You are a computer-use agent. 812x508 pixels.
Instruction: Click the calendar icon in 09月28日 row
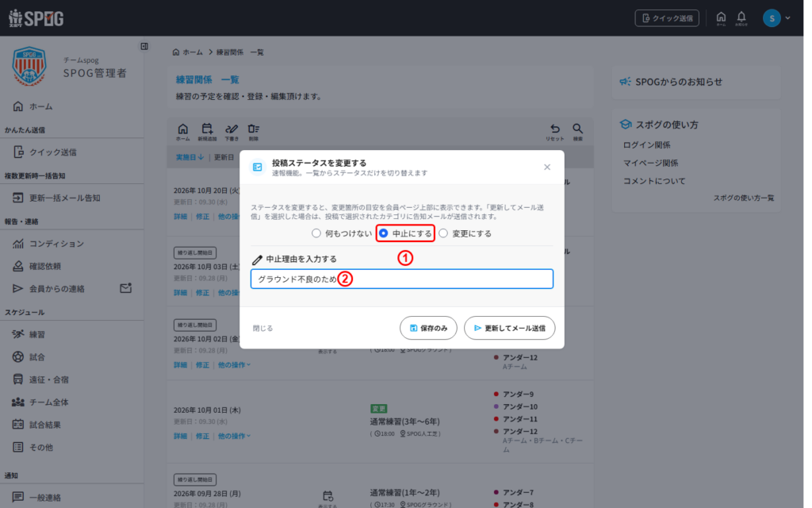[x=327, y=496]
